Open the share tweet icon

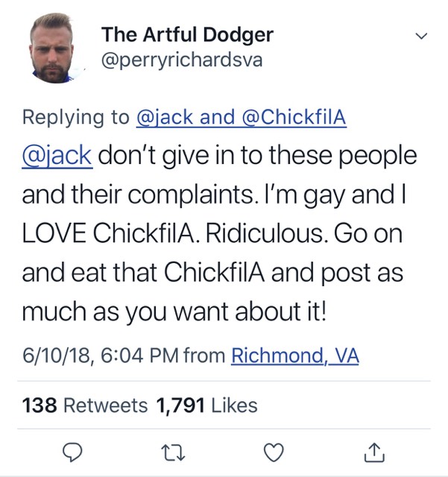click(x=375, y=451)
